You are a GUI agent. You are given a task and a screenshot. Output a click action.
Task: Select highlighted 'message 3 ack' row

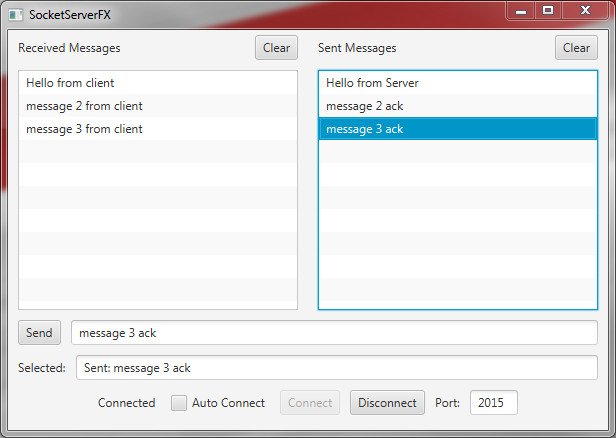pos(458,129)
